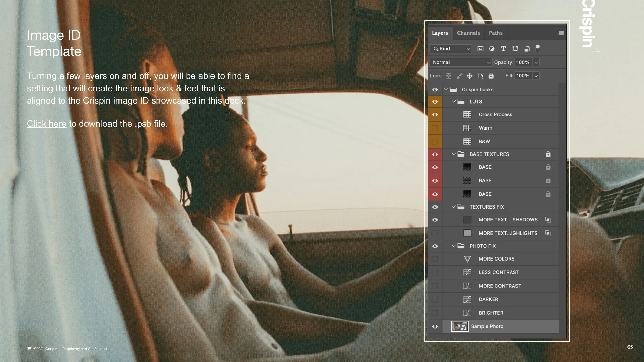Collapse the TEXTURES FIX group chevron
644x362 pixels.
click(x=454, y=207)
